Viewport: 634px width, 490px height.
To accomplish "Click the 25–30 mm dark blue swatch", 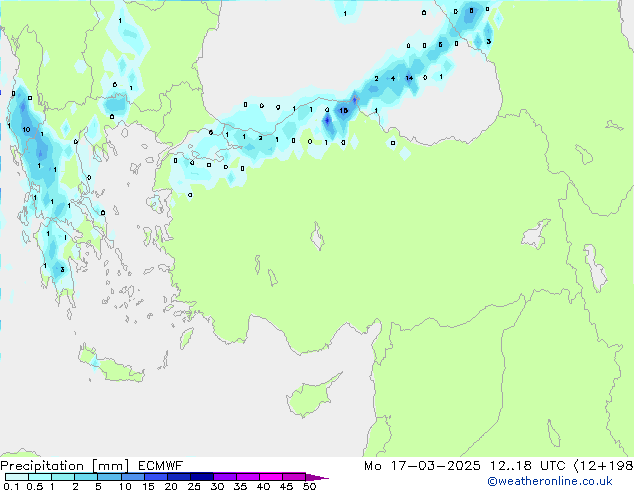I will point(202,477).
